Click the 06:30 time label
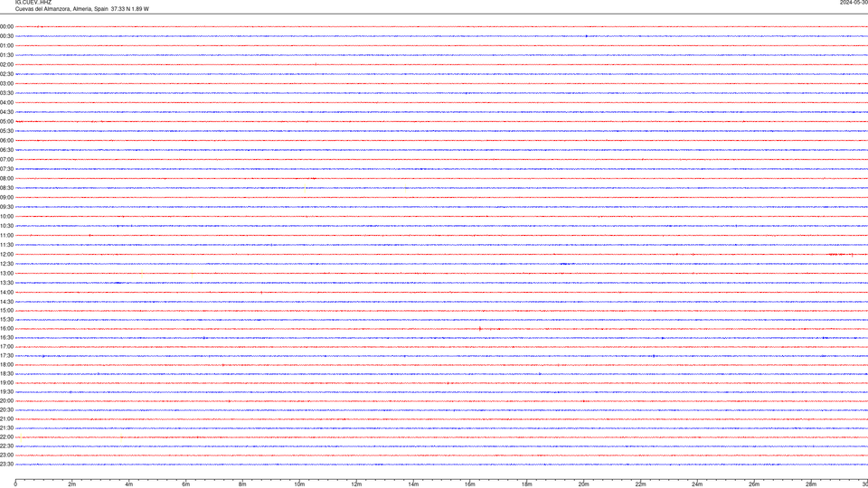The image size is (868, 488). pos(6,150)
